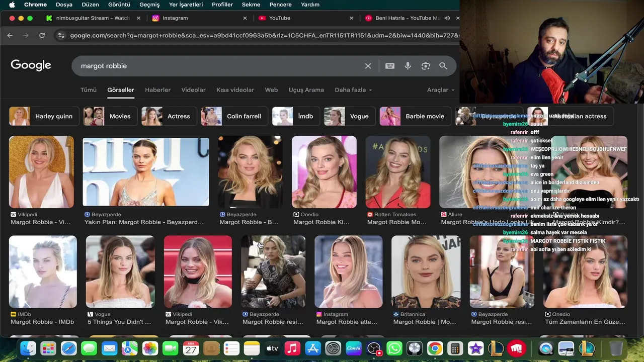This screenshot has height=362, width=644.
Task: Open Mail from the dock
Action: tap(109, 348)
